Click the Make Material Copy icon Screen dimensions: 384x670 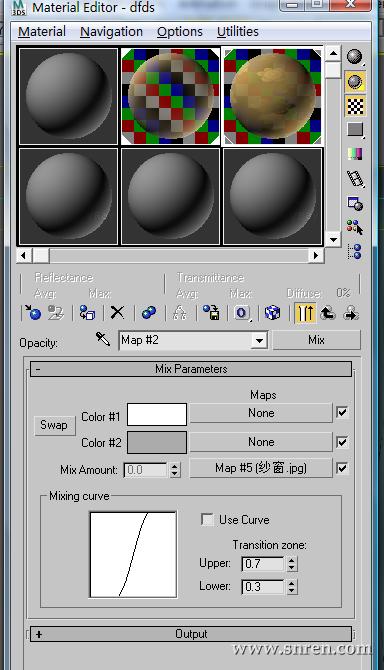pos(148,313)
